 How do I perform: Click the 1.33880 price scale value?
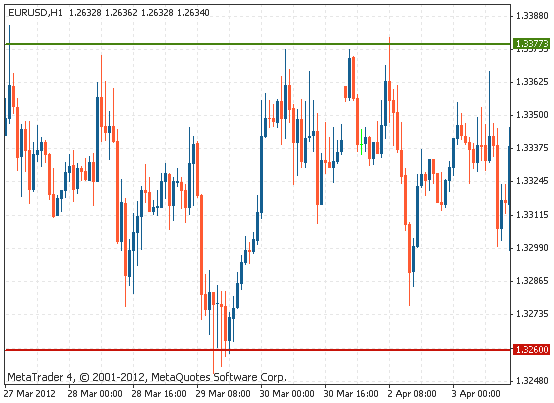(532, 16)
